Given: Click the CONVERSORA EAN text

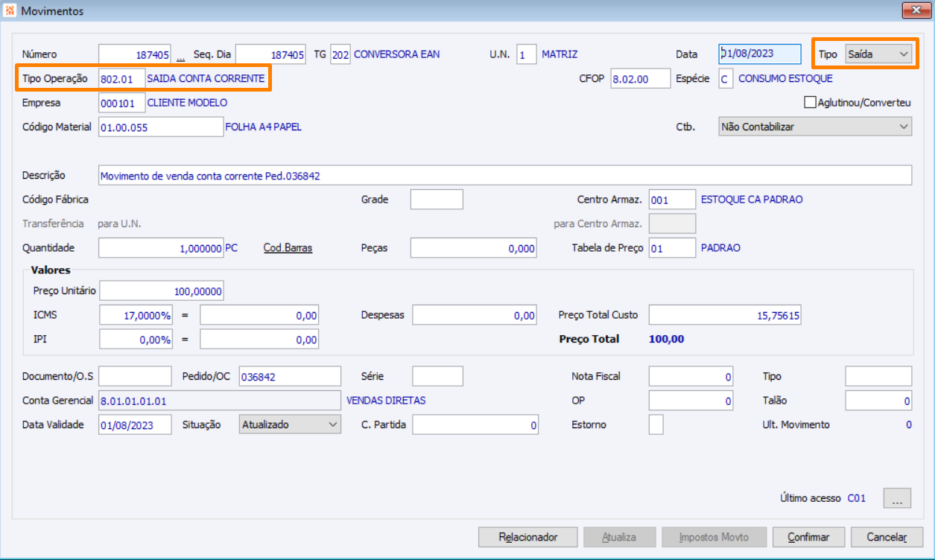Looking at the screenshot, I should click(397, 54).
